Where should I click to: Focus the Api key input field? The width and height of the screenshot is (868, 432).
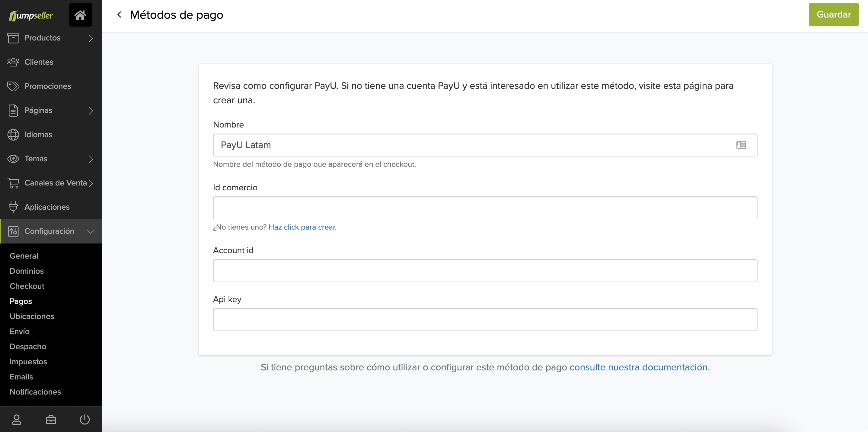(485, 320)
